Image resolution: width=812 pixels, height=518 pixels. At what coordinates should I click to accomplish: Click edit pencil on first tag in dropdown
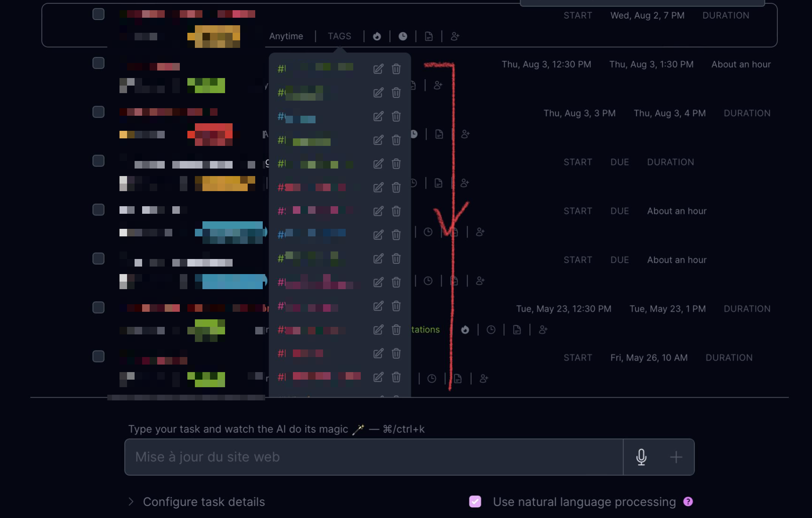click(x=378, y=69)
